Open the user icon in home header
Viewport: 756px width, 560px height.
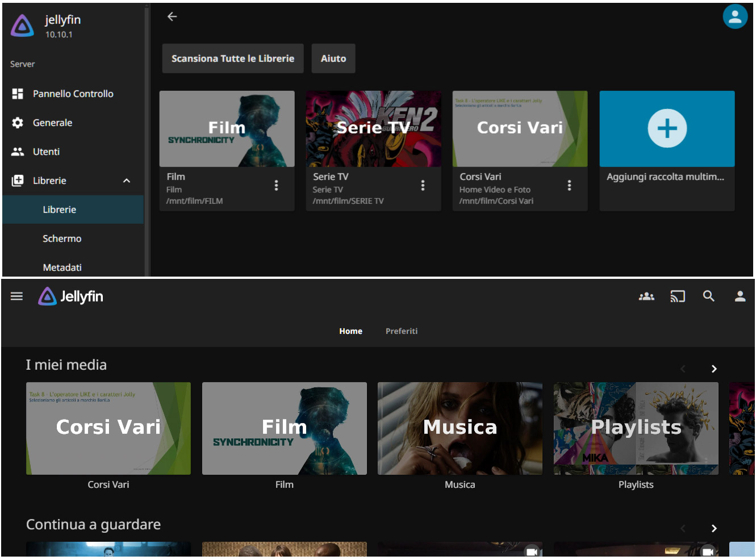[740, 296]
